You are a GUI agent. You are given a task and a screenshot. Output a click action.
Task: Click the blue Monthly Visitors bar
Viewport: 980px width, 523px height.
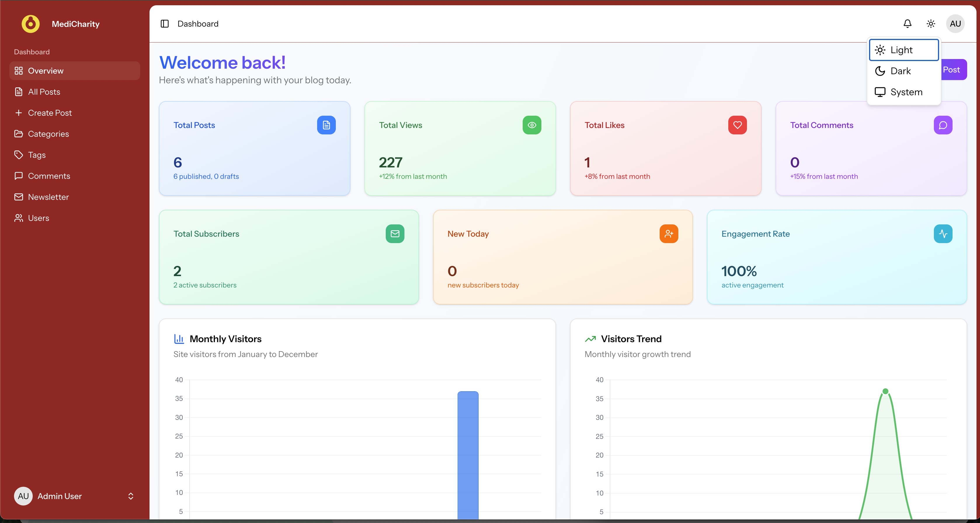[x=468, y=455]
